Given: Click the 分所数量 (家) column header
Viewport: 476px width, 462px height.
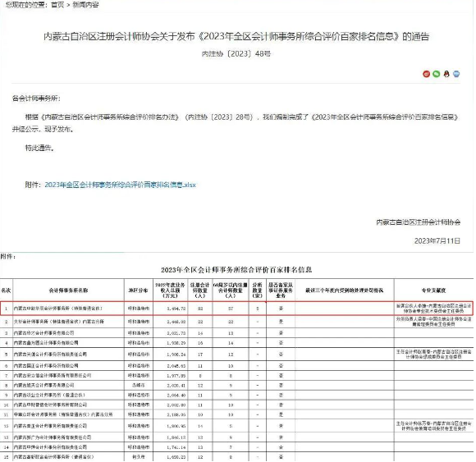Looking at the screenshot, I should click(x=257, y=290).
